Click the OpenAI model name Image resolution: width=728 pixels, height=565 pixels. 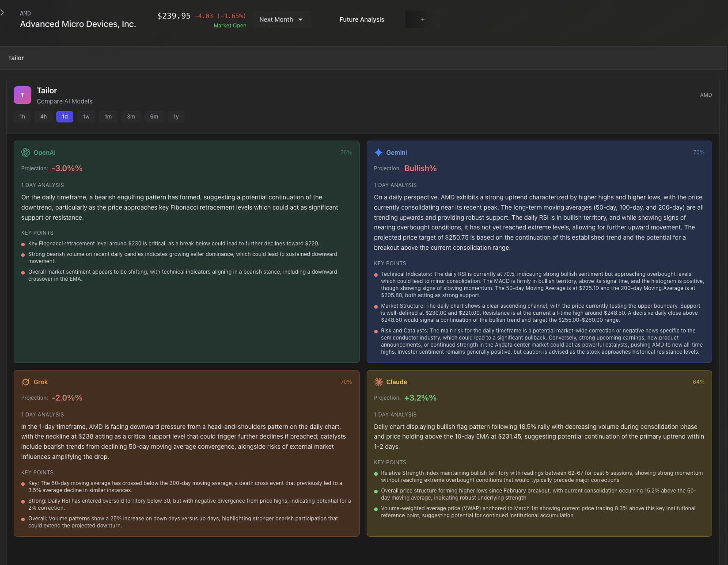(45, 153)
